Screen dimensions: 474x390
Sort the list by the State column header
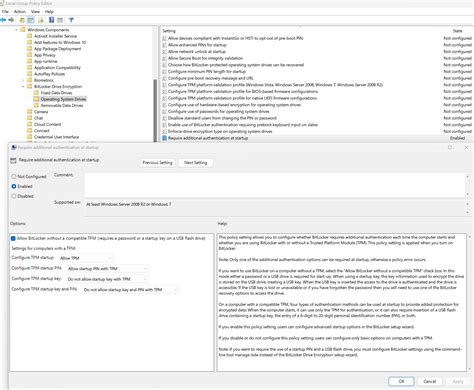457,31
